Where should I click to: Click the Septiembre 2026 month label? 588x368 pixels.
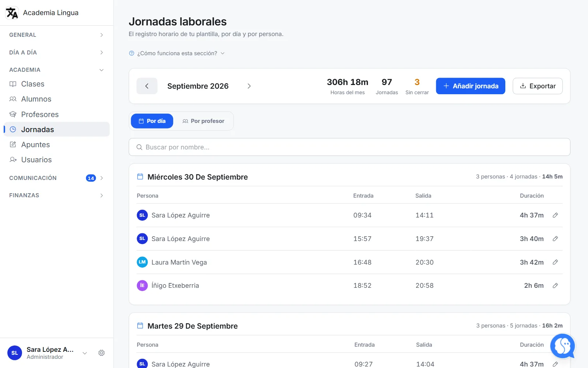198,86
